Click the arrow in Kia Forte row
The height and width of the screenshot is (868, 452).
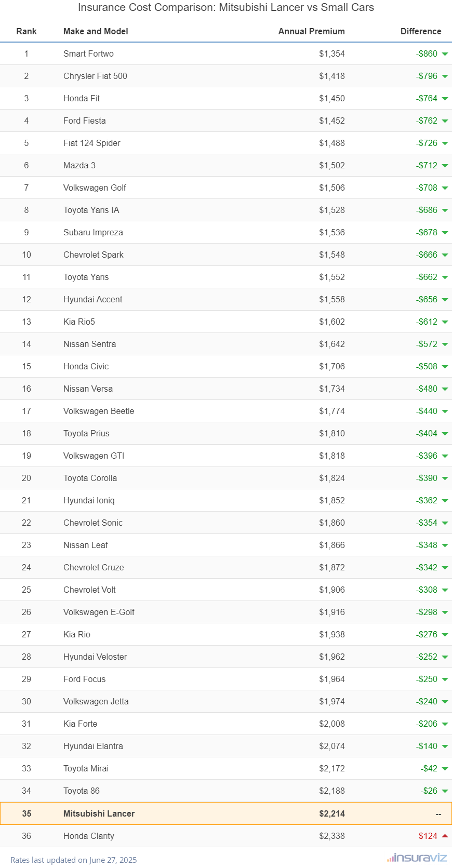pyautogui.click(x=445, y=724)
